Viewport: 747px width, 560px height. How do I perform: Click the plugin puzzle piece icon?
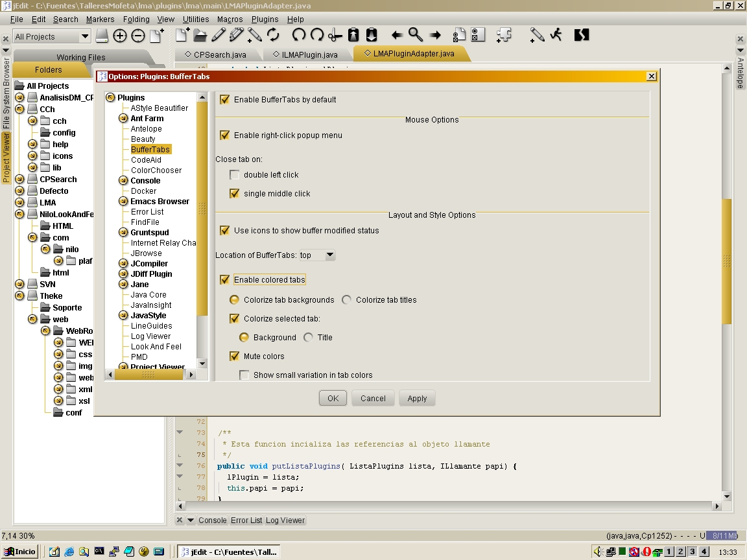click(503, 35)
